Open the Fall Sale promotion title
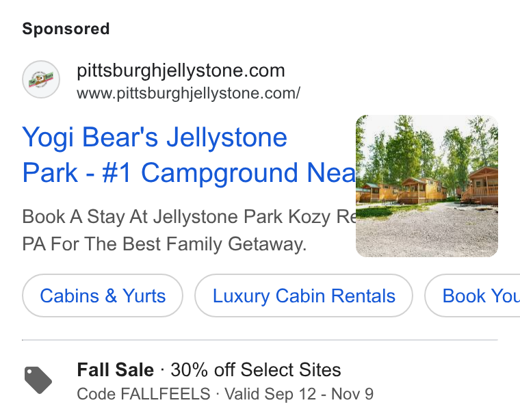This screenshot has width=520, height=420. pyautogui.click(x=116, y=369)
